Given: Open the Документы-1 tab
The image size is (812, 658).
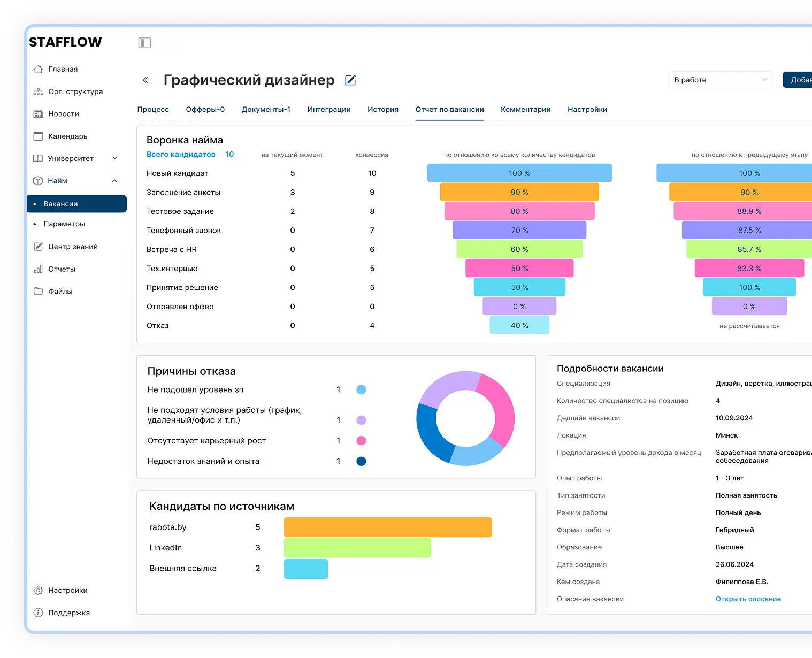Looking at the screenshot, I should pos(266,109).
